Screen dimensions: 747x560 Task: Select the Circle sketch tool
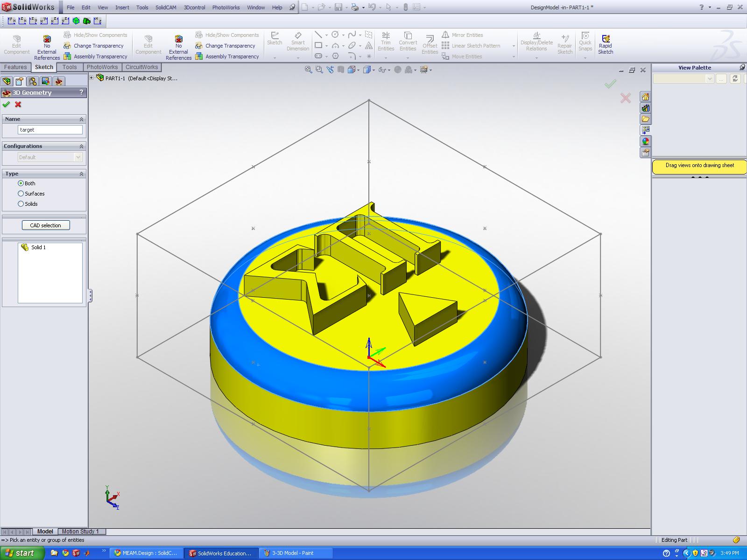coord(335,35)
